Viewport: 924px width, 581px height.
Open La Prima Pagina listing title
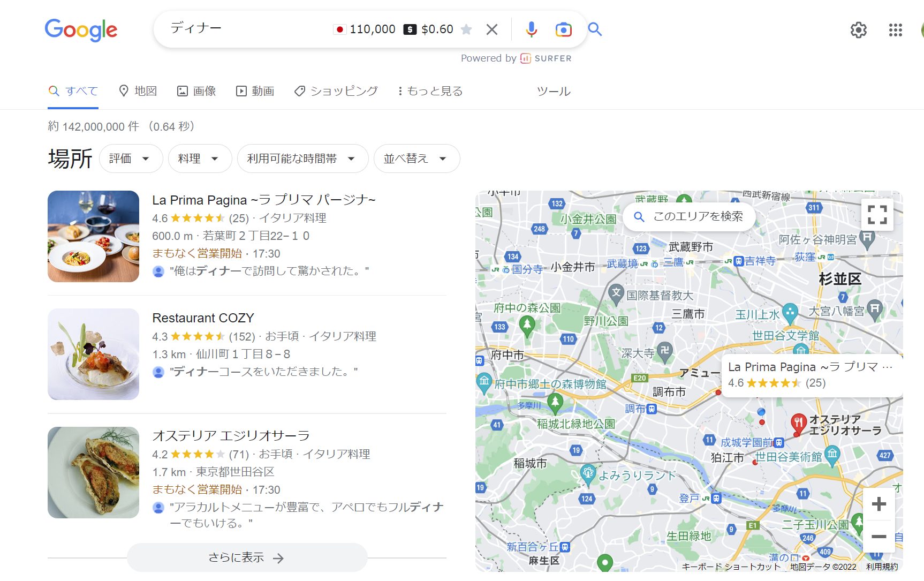point(264,200)
